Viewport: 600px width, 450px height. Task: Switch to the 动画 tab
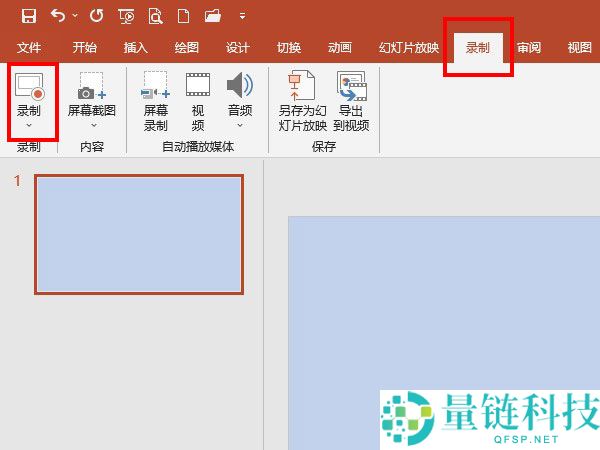[340, 47]
